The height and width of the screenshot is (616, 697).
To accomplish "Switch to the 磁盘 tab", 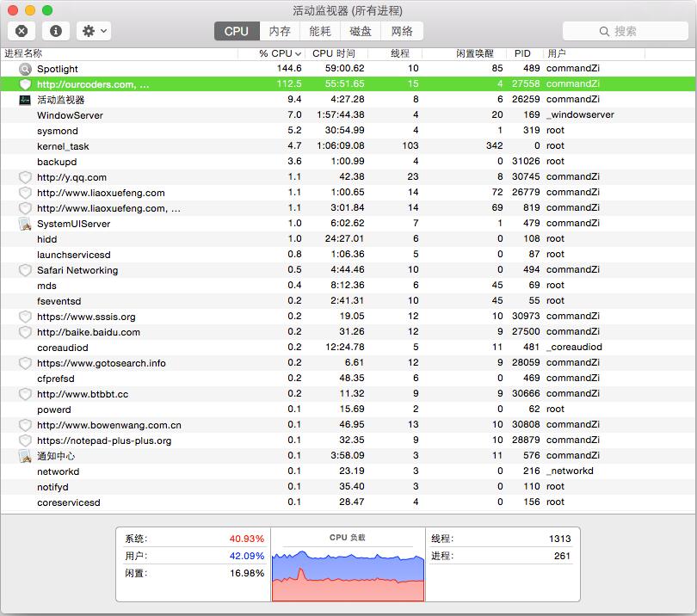I will [361, 31].
